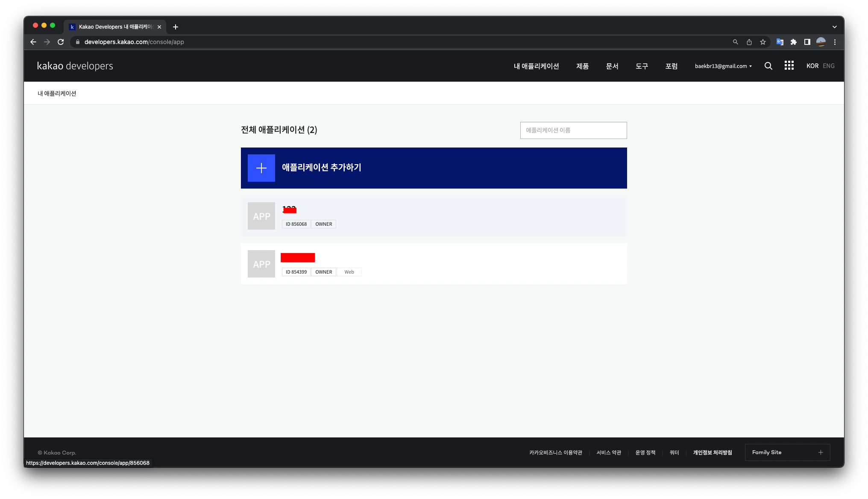The height and width of the screenshot is (499, 868).
Task: Click the blue plus icon to add application
Action: [261, 168]
